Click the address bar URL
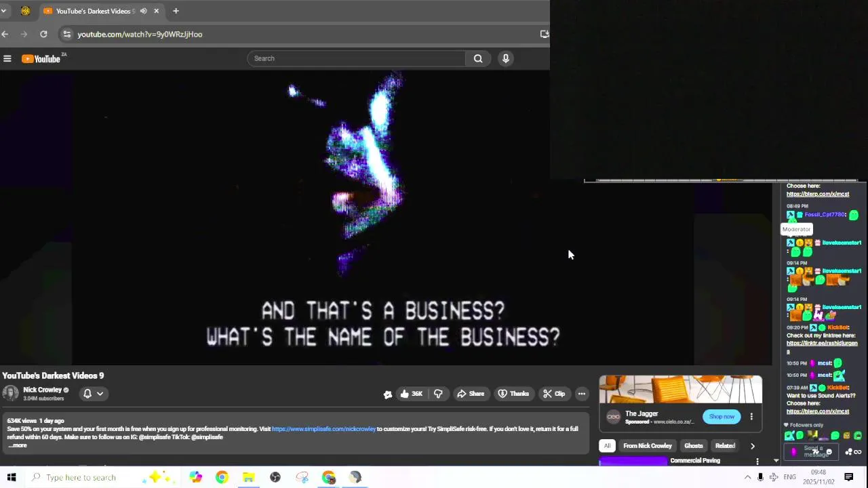Image resolution: width=868 pixels, height=488 pixels. tap(140, 34)
